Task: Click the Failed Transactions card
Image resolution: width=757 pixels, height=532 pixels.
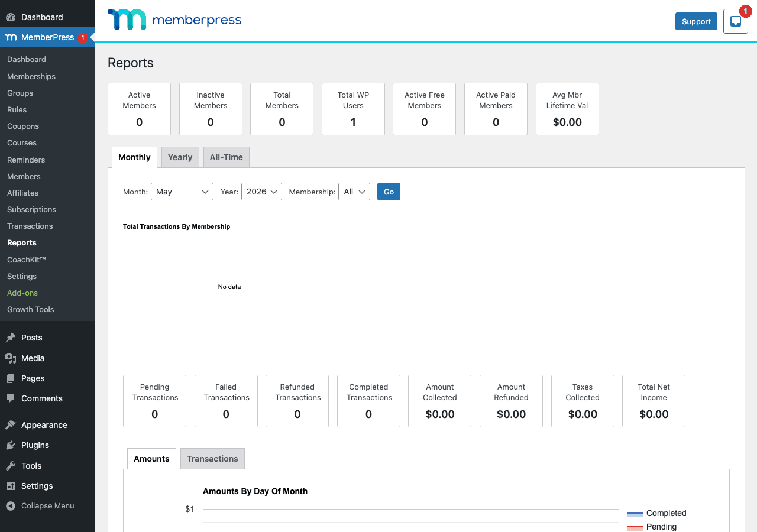Action: pyautogui.click(x=226, y=401)
